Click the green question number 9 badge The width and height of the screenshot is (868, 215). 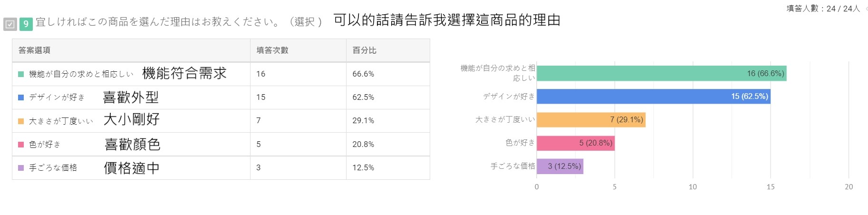(26, 24)
